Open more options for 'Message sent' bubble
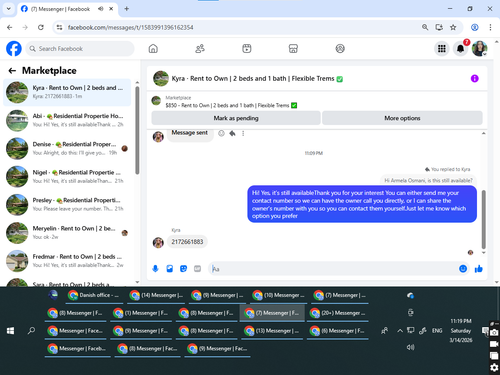 coord(243,133)
